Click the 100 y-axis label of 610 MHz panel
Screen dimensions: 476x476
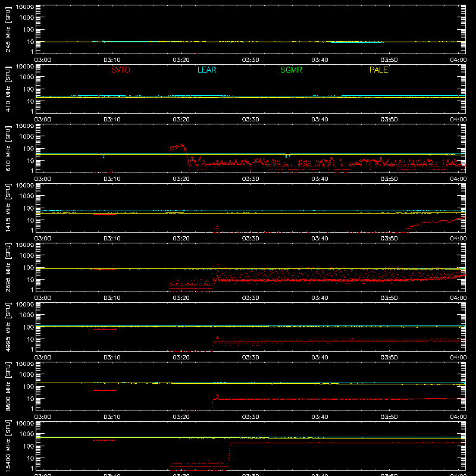(x=29, y=149)
